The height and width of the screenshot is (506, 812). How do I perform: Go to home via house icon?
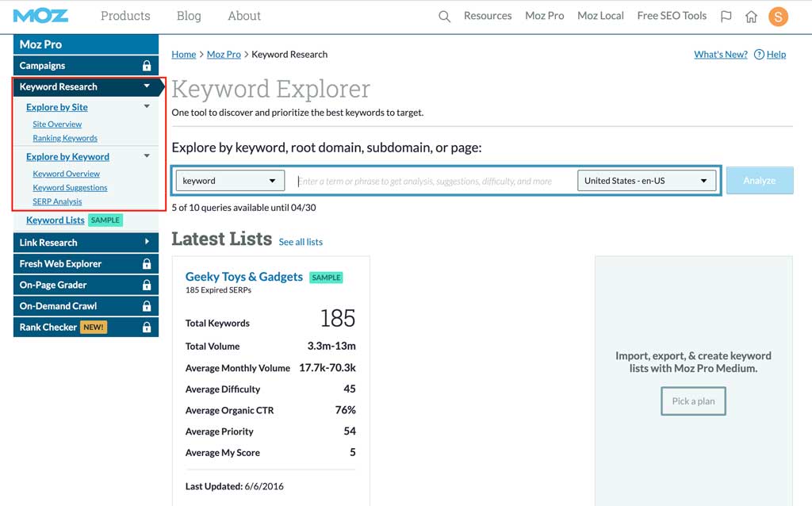tap(751, 17)
